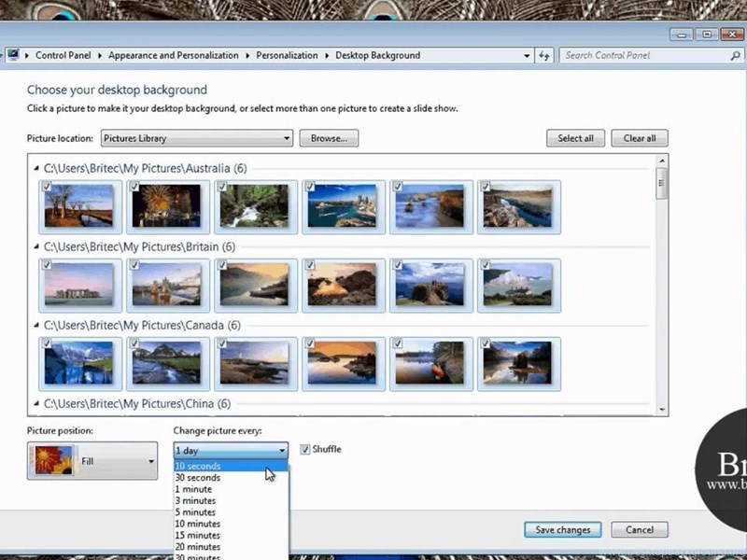Maximize the Desktop Background window
Viewport: 747px width, 560px height.
coord(707,35)
